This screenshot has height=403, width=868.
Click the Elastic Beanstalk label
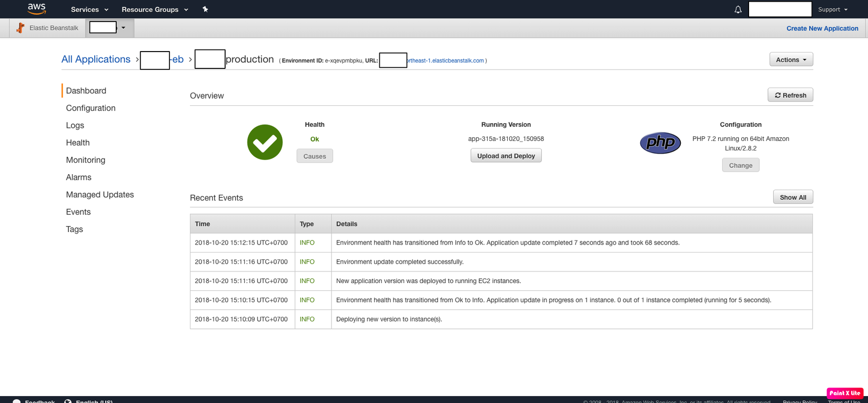coord(54,28)
